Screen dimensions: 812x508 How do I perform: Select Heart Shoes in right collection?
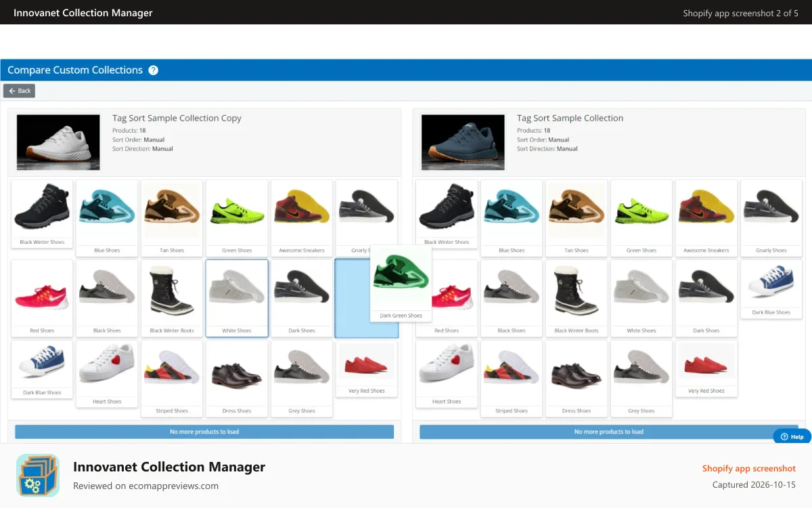point(447,374)
